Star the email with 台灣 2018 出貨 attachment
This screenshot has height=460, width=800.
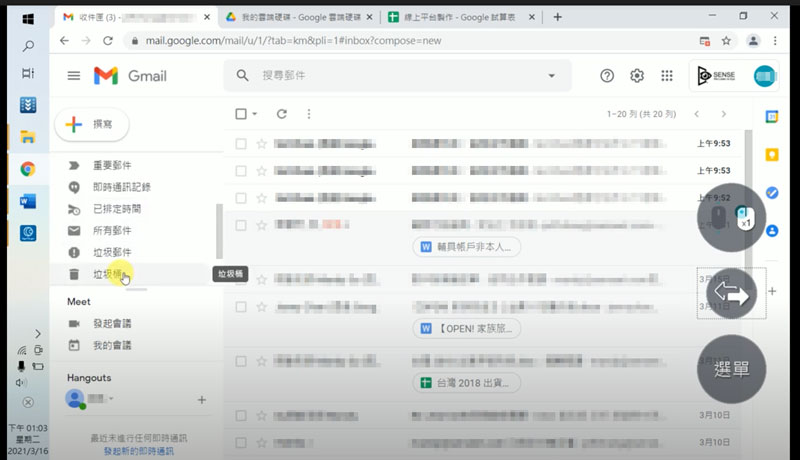pos(261,361)
